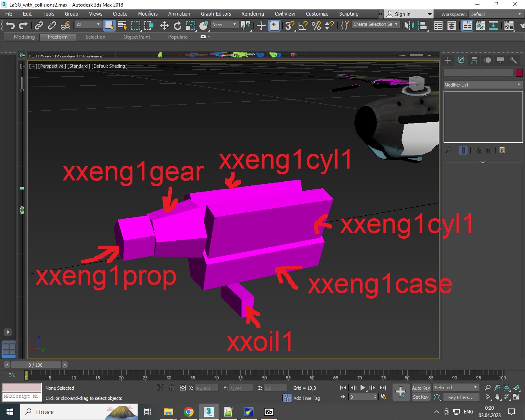This screenshot has height=420, width=525.
Task: Click the 0 / 100 time slider
Action: click(36, 365)
